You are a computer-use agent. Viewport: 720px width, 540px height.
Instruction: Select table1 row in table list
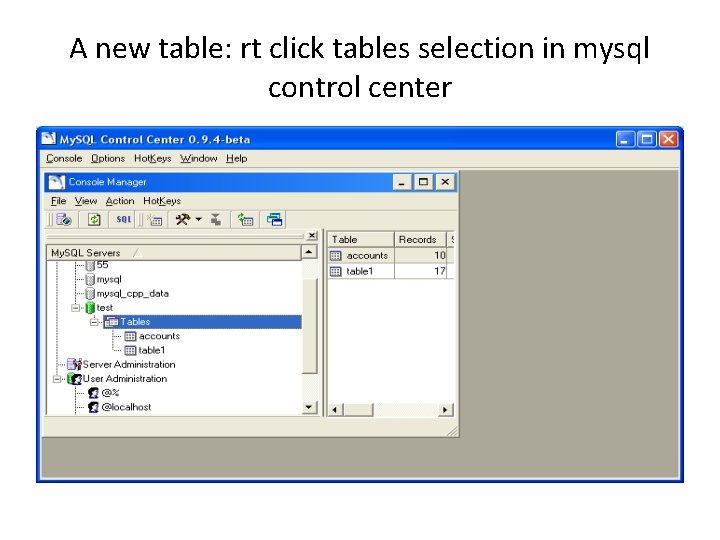tap(391, 271)
